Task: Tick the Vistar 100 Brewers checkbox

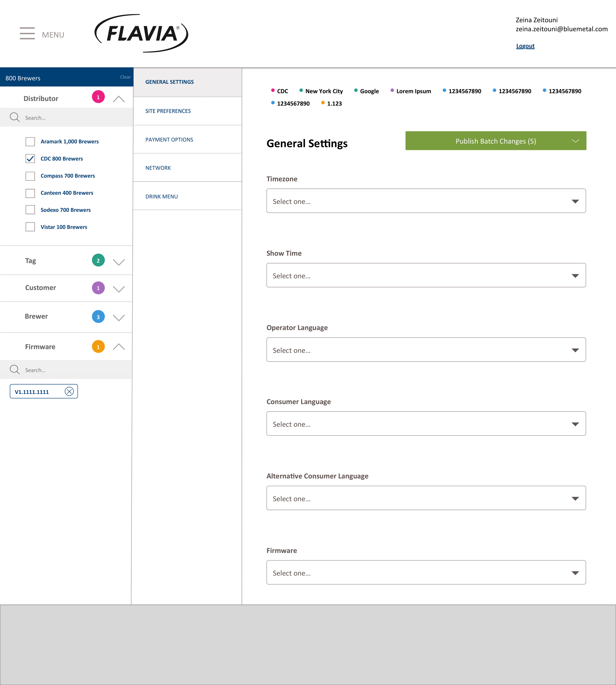Action: pyautogui.click(x=30, y=227)
